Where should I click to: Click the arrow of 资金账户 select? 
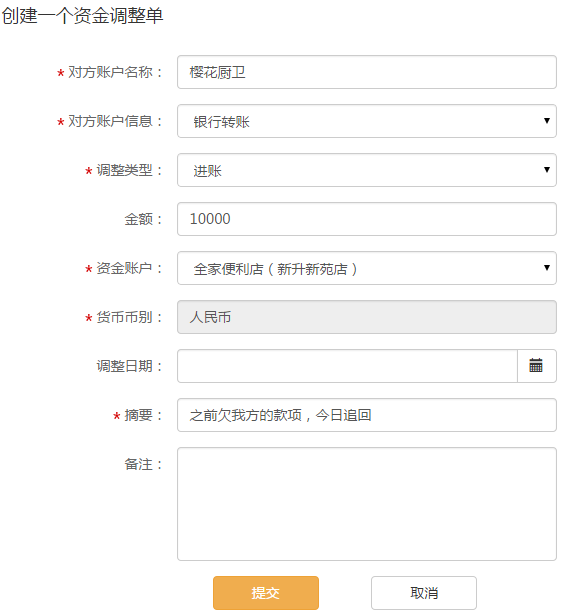[x=547, y=267]
